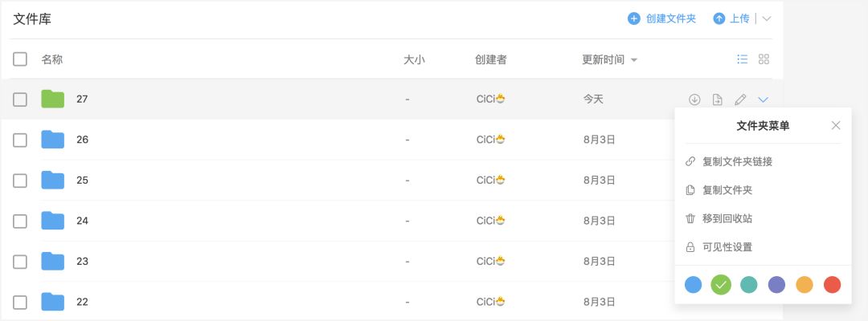The width and height of the screenshot is (868, 321).
Task: Collapse the blue chevron menu for folder 27
Action: point(764,100)
